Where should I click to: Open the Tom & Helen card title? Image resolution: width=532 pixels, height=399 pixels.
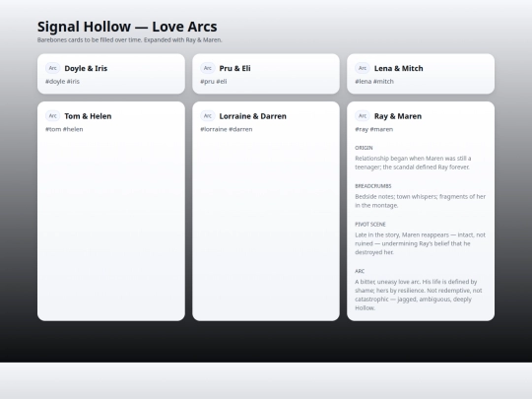(x=88, y=116)
